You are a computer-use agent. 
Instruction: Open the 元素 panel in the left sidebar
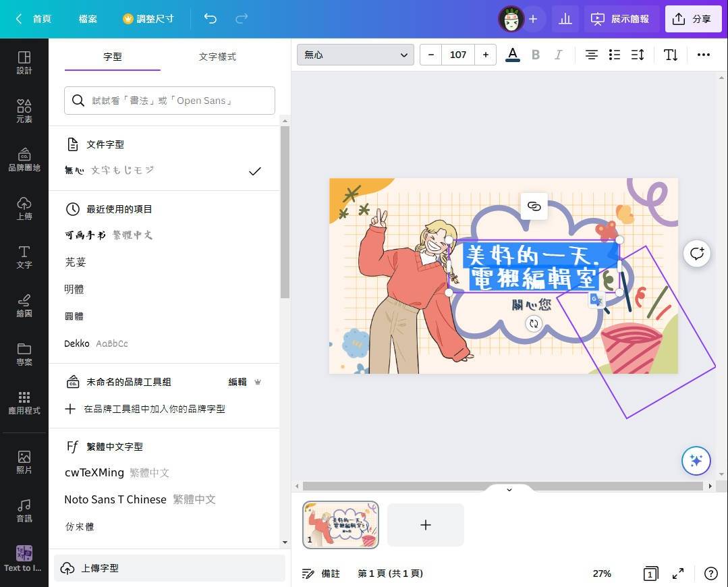click(x=24, y=110)
